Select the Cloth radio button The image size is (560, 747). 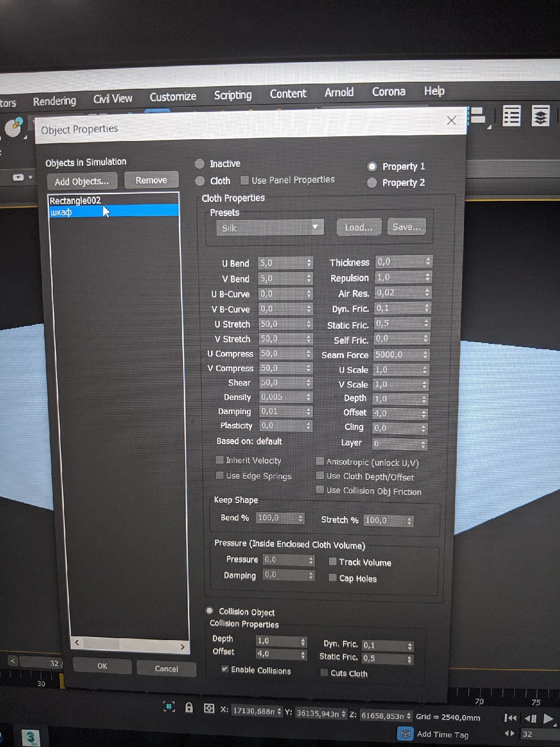tap(200, 181)
